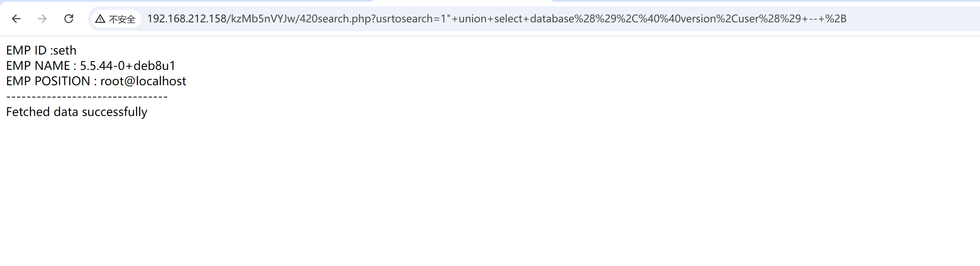Click the version string 5.5.44-0+deb8u1
Image resolution: width=980 pixels, height=266 pixels.
(127, 65)
